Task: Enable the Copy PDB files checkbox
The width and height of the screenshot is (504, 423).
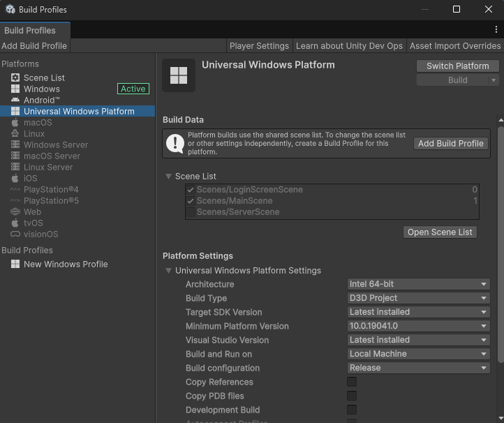Action: click(x=352, y=396)
